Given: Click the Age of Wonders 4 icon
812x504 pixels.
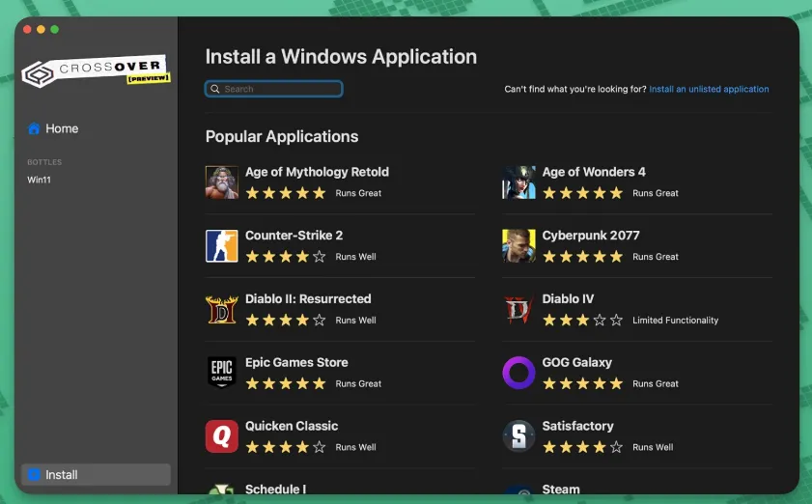Looking at the screenshot, I should 518,182.
